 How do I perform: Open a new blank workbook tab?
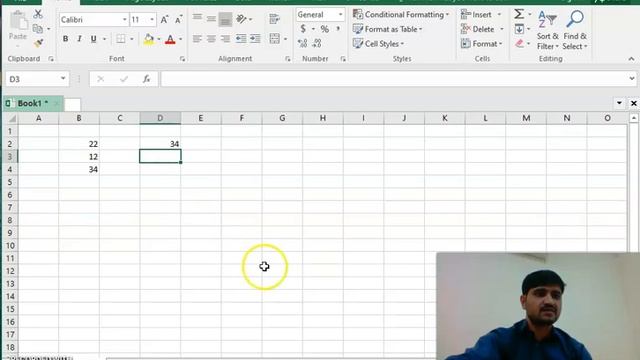point(72,104)
